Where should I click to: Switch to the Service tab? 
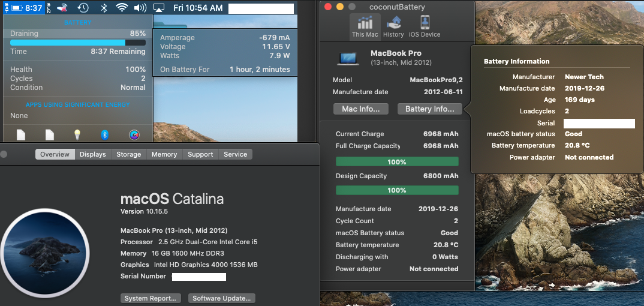(x=235, y=154)
